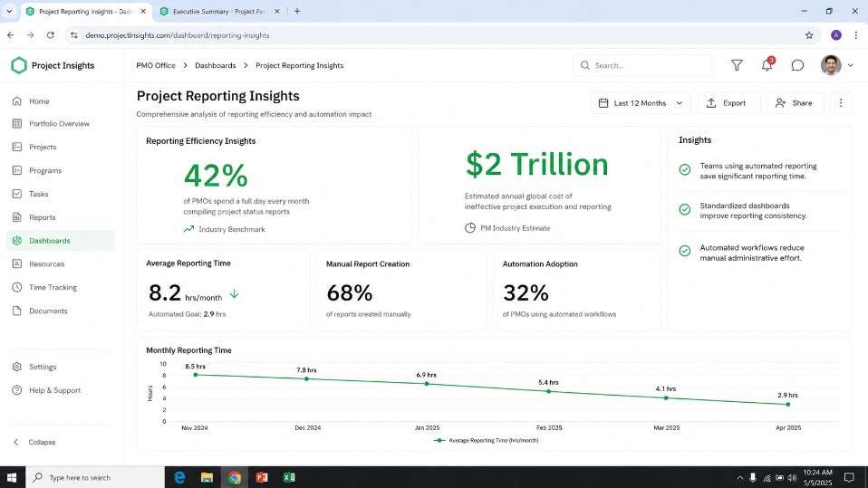Click the Help & Support question icon

pyautogui.click(x=17, y=390)
